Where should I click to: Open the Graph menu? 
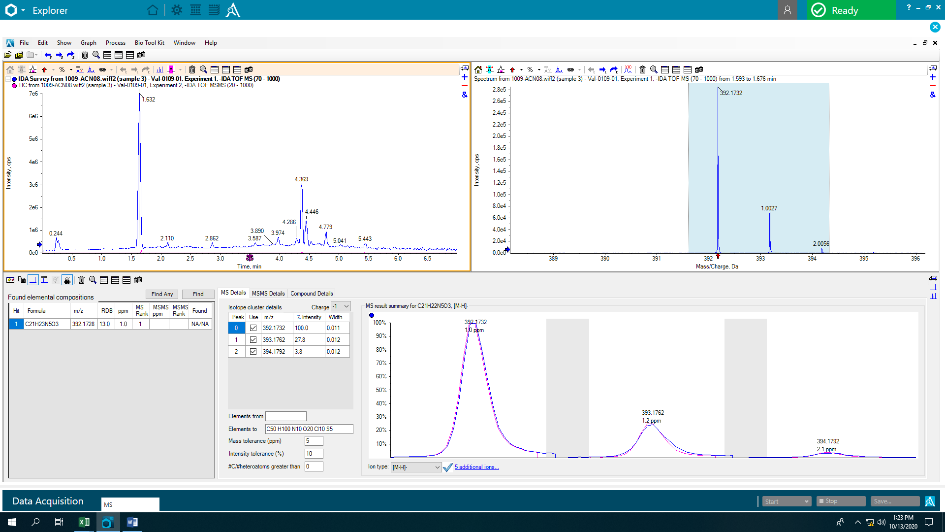pyautogui.click(x=89, y=43)
